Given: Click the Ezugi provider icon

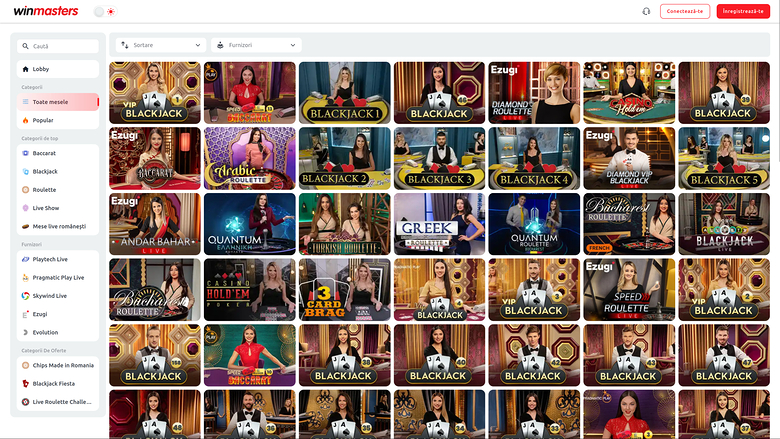Looking at the screenshot, I should click(25, 314).
